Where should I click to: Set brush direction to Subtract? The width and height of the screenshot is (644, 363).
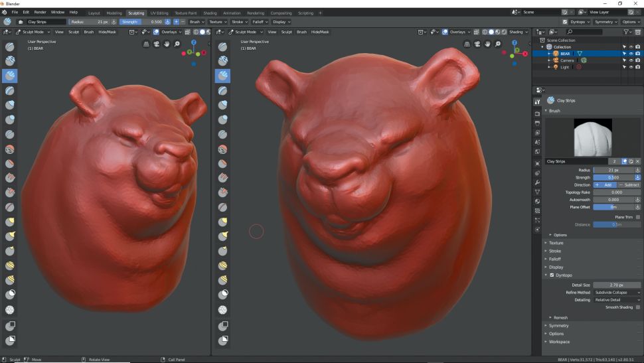(x=630, y=184)
